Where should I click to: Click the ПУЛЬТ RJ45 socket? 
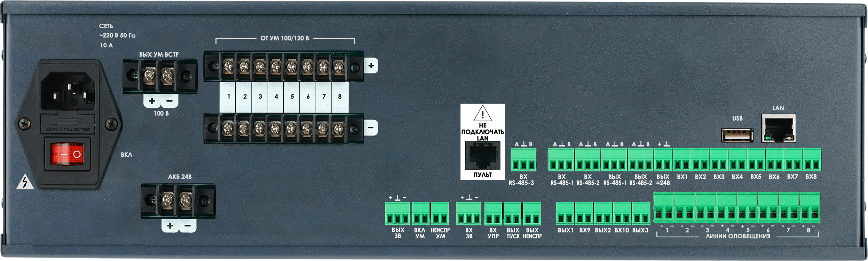pos(482,155)
